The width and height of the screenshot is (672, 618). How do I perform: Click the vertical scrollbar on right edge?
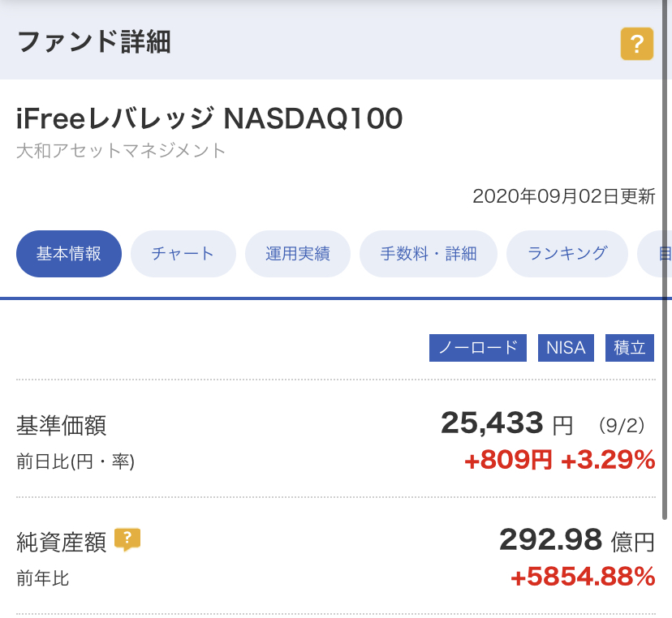click(x=665, y=260)
